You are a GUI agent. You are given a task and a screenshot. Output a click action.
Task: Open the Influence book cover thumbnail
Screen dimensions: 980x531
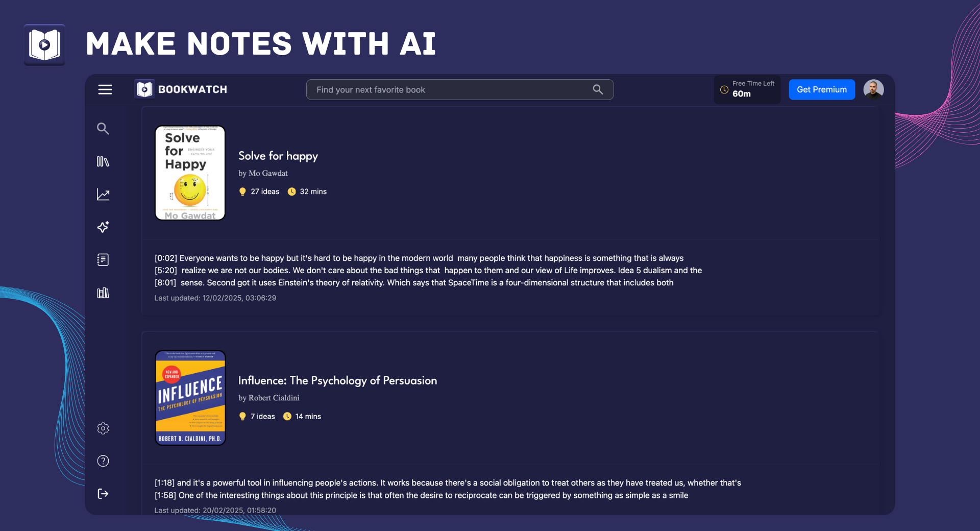pos(190,398)
